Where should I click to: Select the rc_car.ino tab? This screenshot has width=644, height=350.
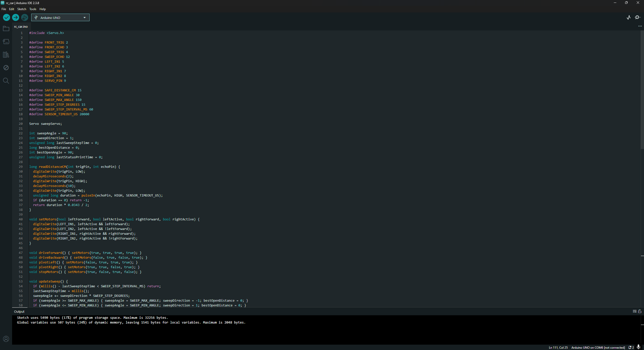21,27
